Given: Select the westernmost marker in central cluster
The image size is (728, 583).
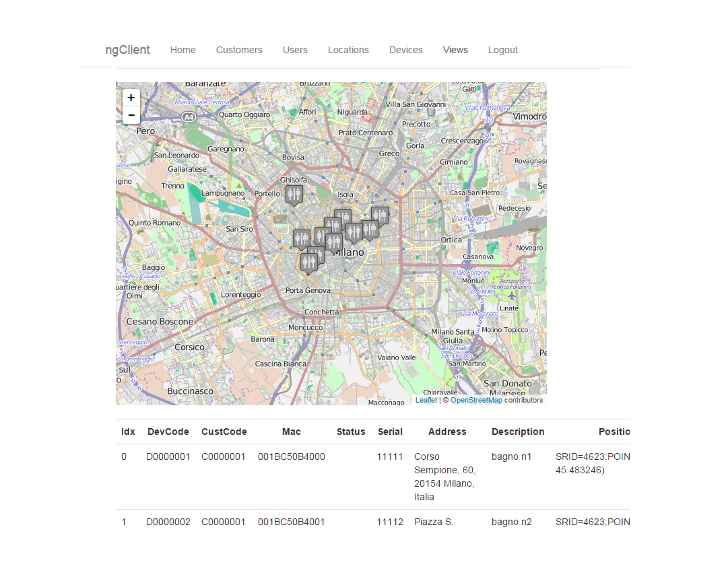Looking at the screenshot, I should click(301, 240).
